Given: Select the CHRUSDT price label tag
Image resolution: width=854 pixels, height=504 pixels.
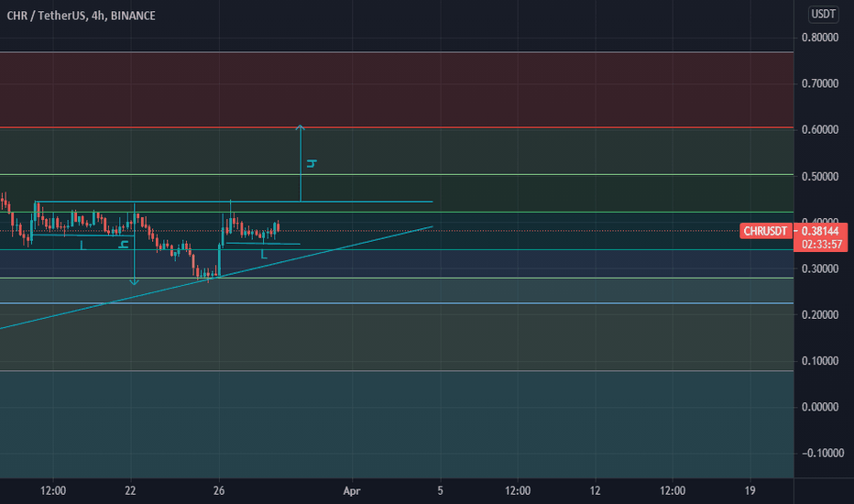Looking at the screenshot, I should (765, 231).
